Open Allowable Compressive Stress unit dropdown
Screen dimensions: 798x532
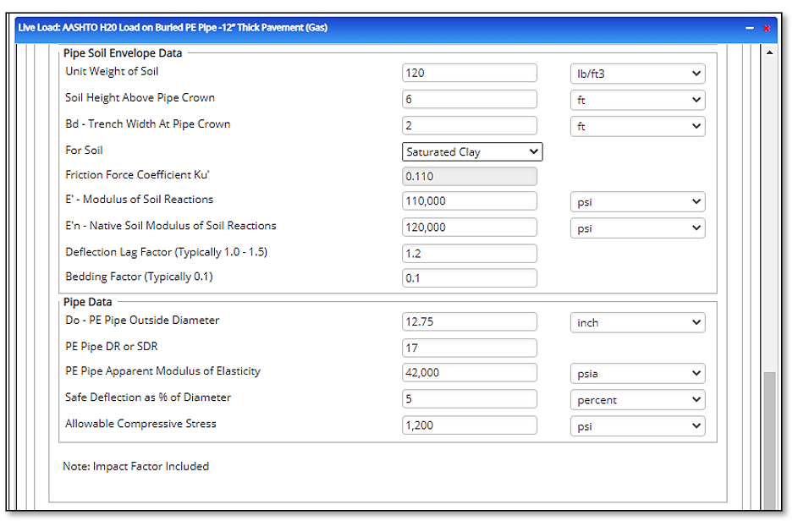click(637, 426)
